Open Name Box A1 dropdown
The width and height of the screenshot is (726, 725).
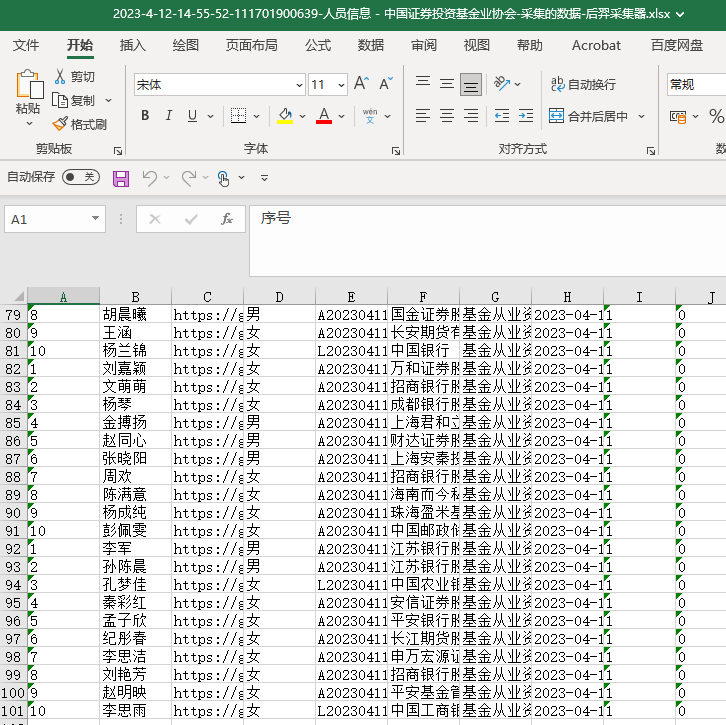[x=95, y=218]
